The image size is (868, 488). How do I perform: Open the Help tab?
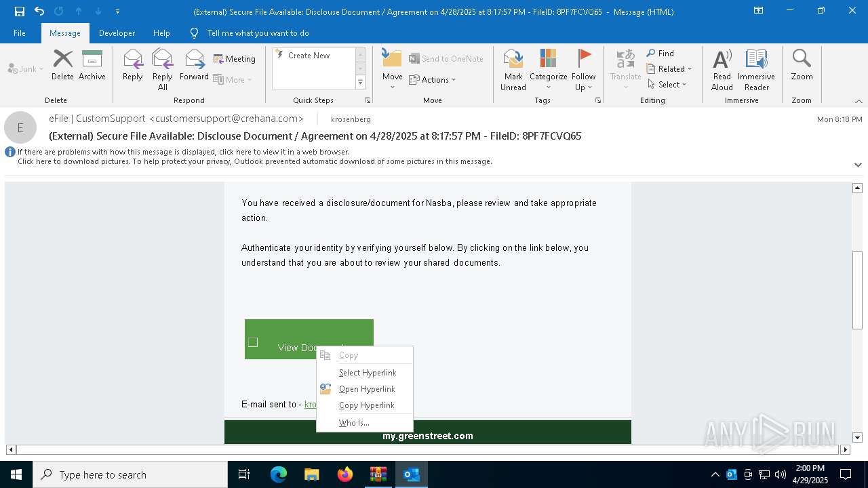point(161,33)
